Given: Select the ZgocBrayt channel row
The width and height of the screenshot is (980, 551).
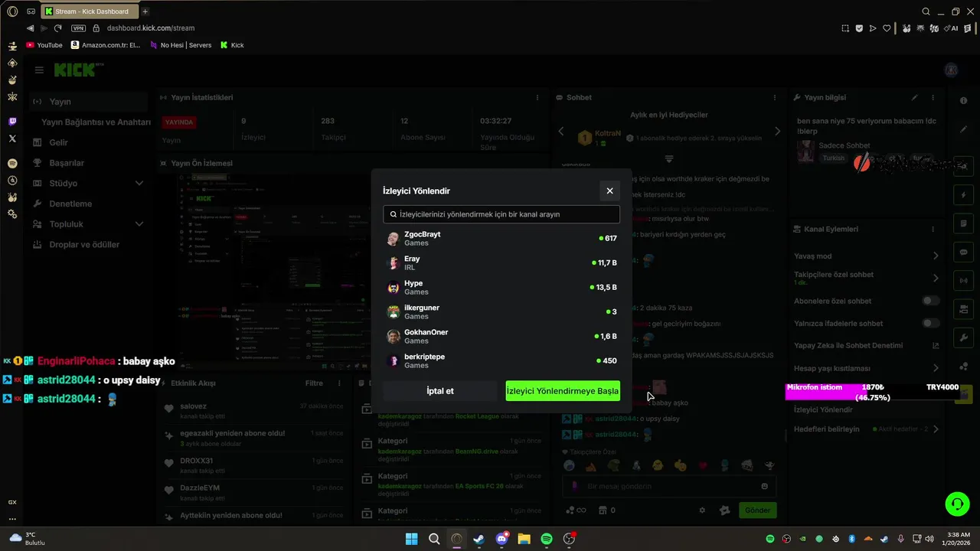Looking at the screenshot, I should click(501, 239).
